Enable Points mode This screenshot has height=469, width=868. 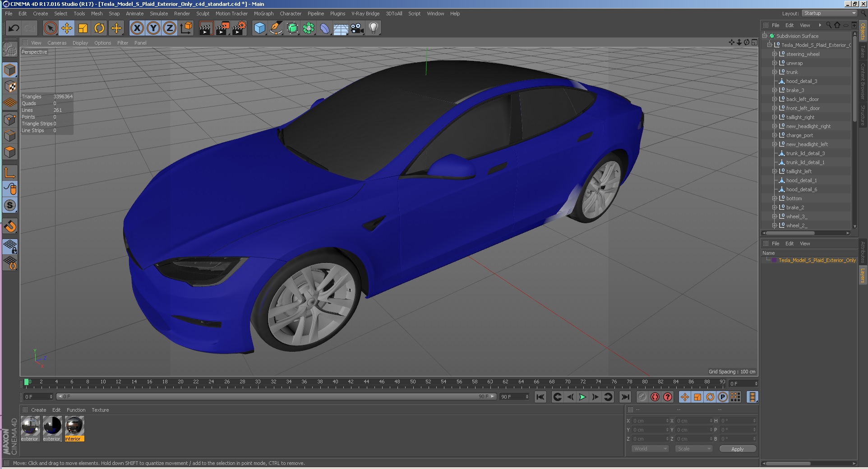(x=10, y=120)
